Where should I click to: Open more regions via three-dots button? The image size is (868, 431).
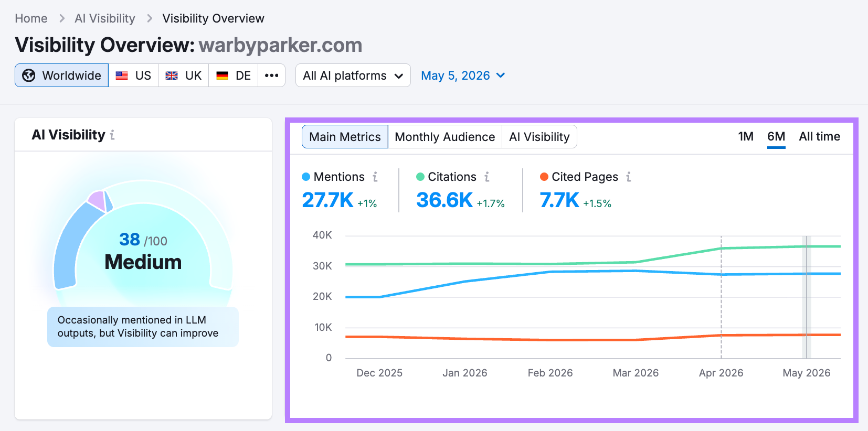272,76
